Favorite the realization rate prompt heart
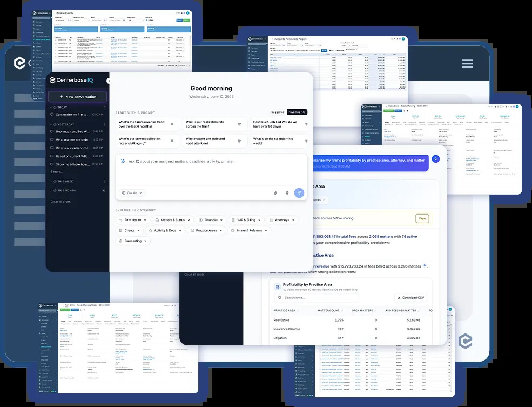532x407 pixels. [239, 124]
